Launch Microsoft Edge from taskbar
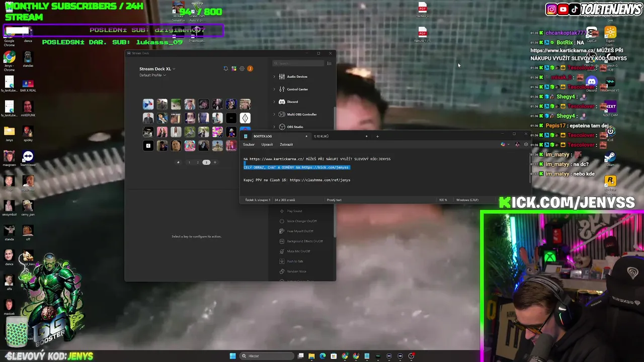Image resolution: width=644 pixels, height=362 pixels. point(323,356)
